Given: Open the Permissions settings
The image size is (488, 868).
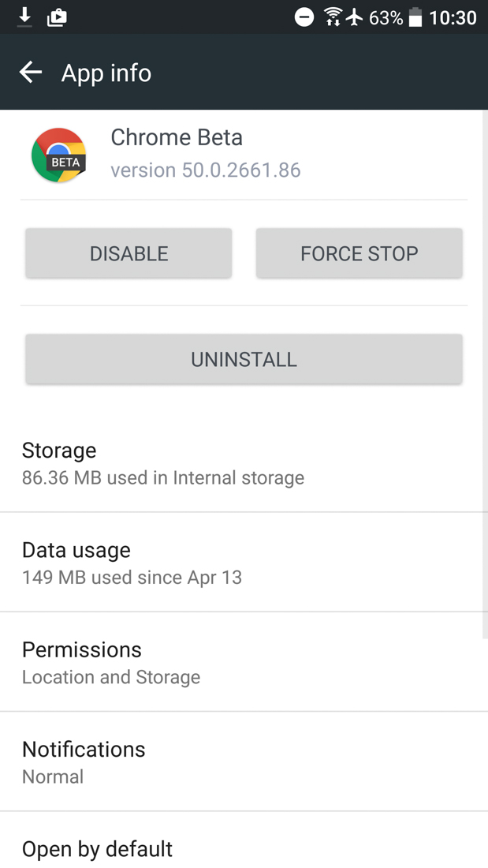Looking at the screenshot, I should click(244, 662).
